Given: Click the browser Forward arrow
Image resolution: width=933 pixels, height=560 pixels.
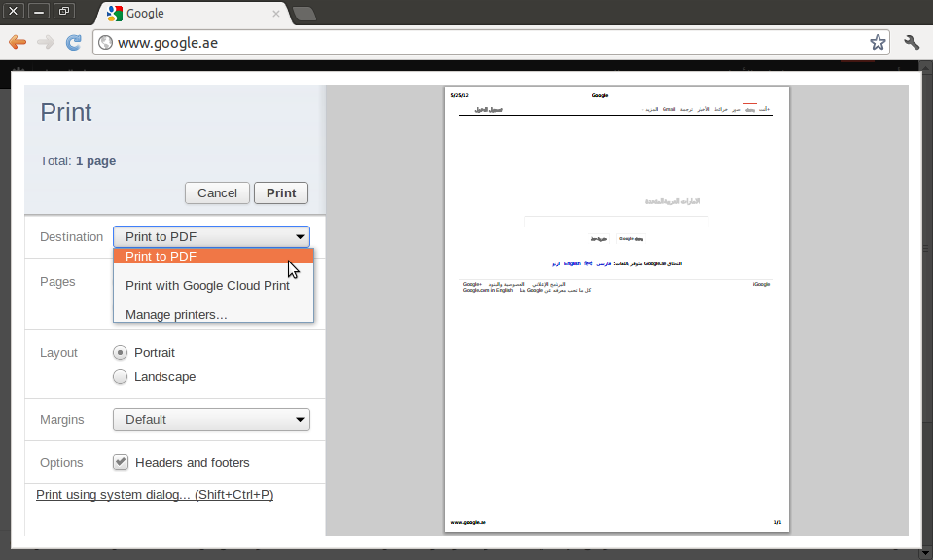Looking at the screenshot, I should pyautogui.click(x=45, y=42).
